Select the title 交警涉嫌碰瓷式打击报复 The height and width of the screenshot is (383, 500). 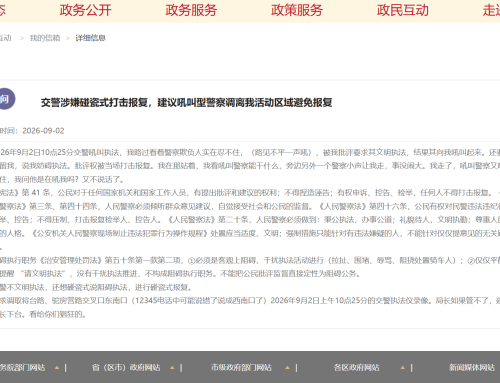pyautogui.click(x=94, y=102)
